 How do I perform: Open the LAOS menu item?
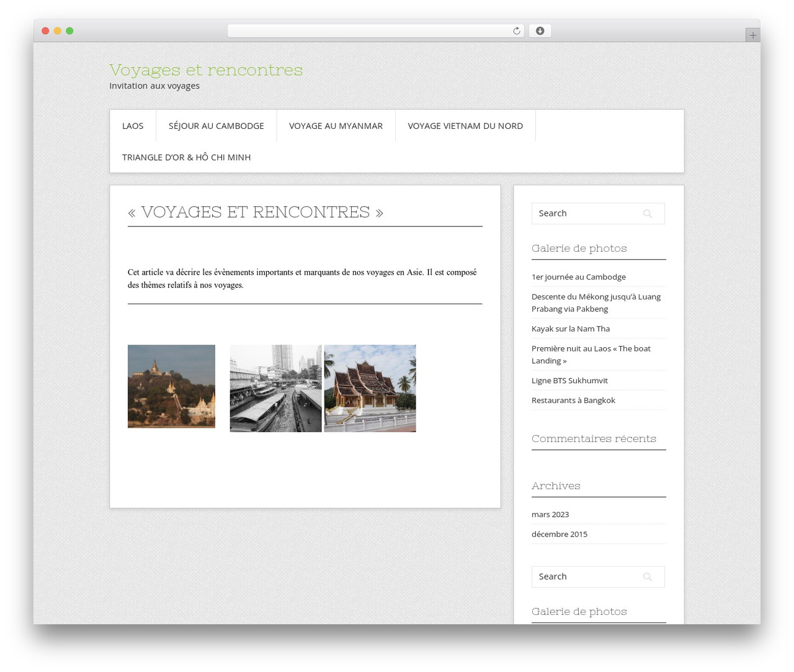133,126
